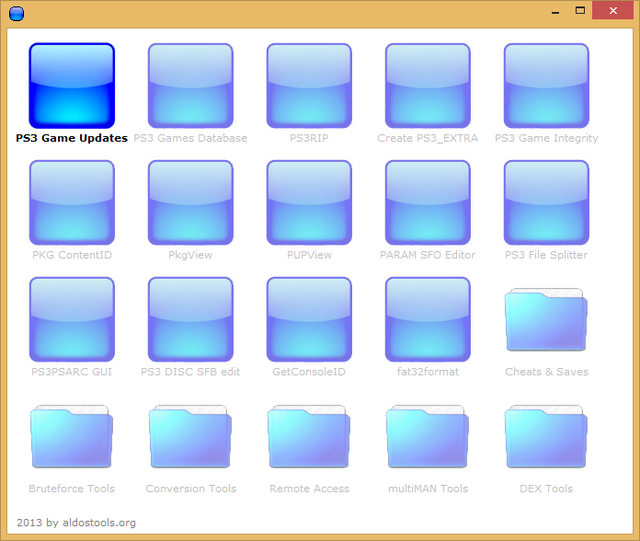Click the 'PkgView' label text
640x541 pixels.
tap(191, 255)
